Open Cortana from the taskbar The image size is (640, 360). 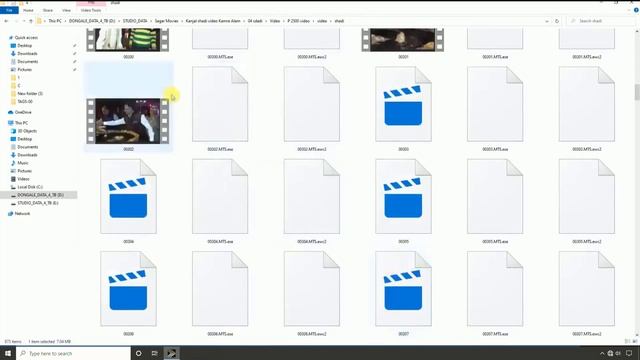click(x=138, y=353)
